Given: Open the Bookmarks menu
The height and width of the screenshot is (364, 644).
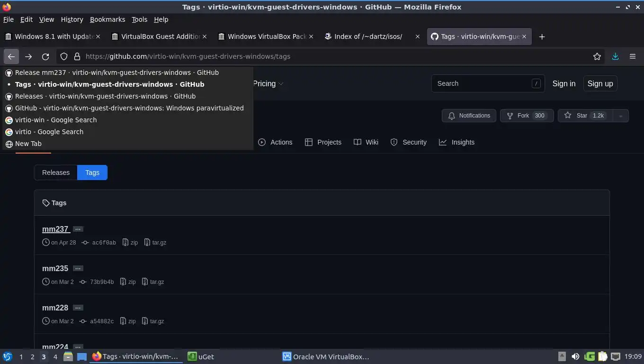Looking at the screenshot, I should [x=107, y=19].
